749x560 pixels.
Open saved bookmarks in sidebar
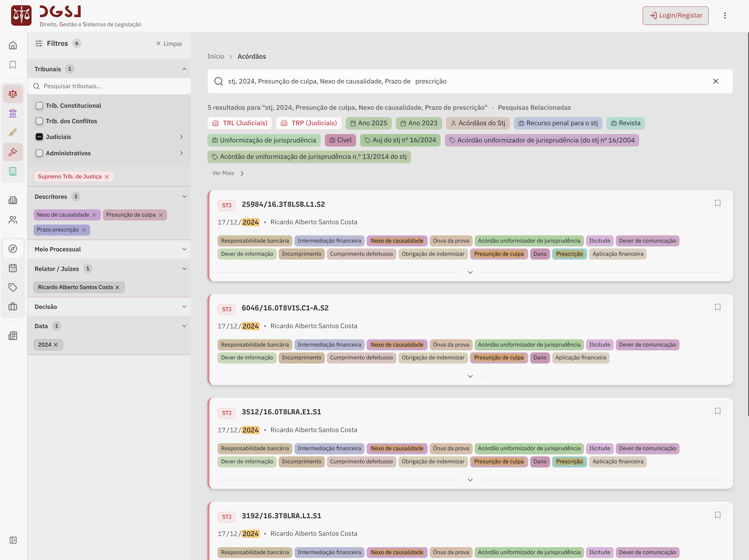click(x=13, y=65)
